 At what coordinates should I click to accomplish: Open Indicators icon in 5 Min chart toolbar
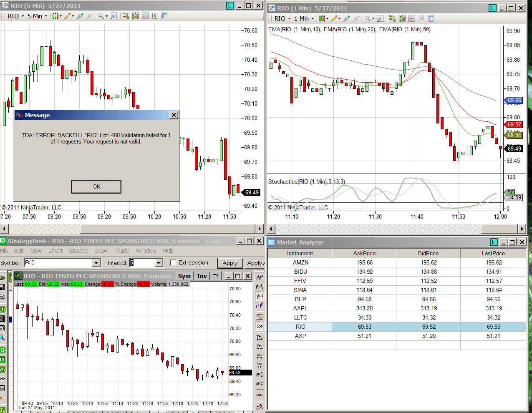coord(145,16)
